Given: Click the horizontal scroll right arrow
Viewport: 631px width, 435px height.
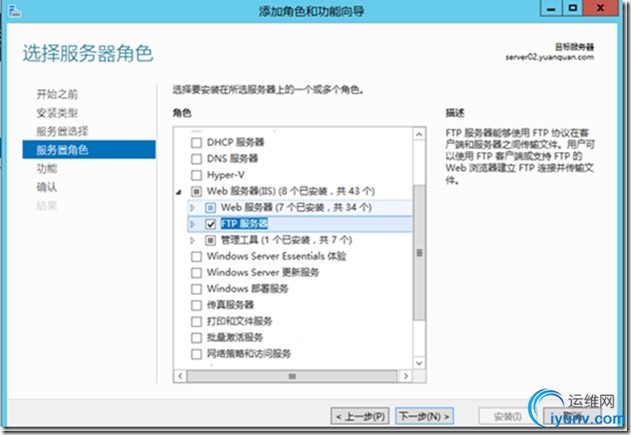Looking at the screenshot, I should [x=406, y=376].
